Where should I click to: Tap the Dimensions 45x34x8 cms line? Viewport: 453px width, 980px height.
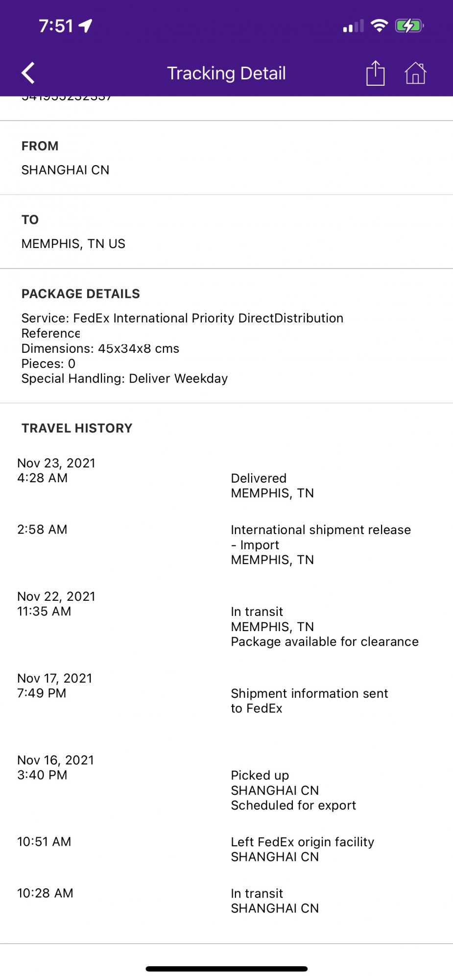pos(100,348)
